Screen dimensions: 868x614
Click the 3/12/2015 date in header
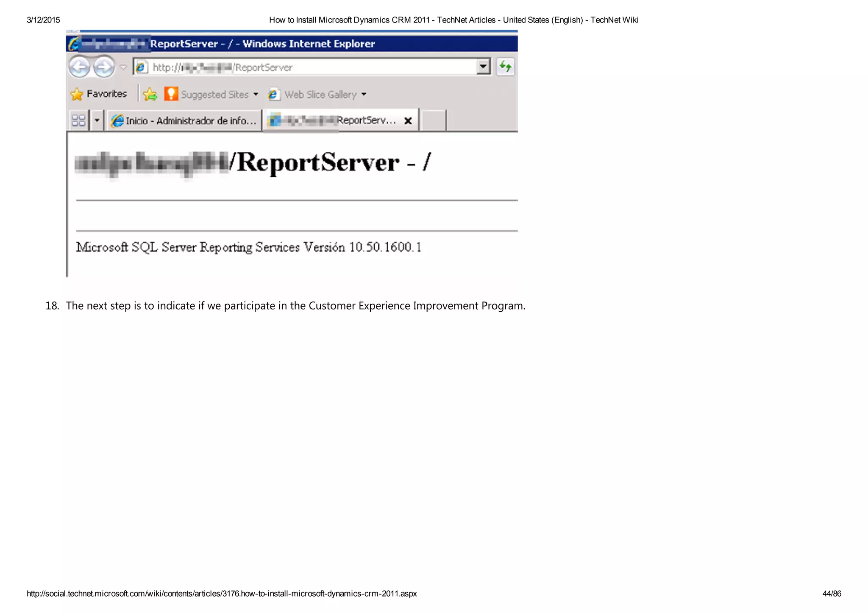click(x=43, y=20)
